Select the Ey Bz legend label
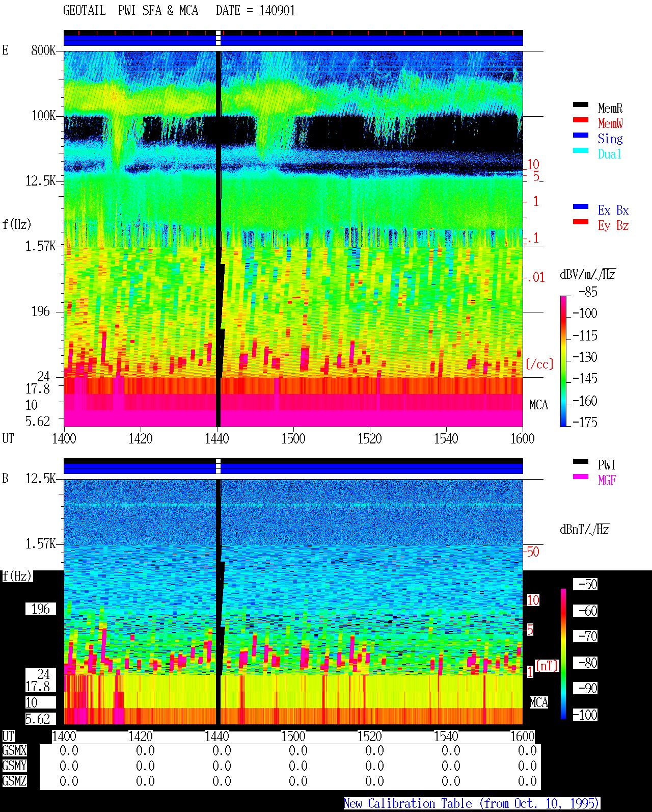This screenshot has width=652, height=812. coord(613,225)
